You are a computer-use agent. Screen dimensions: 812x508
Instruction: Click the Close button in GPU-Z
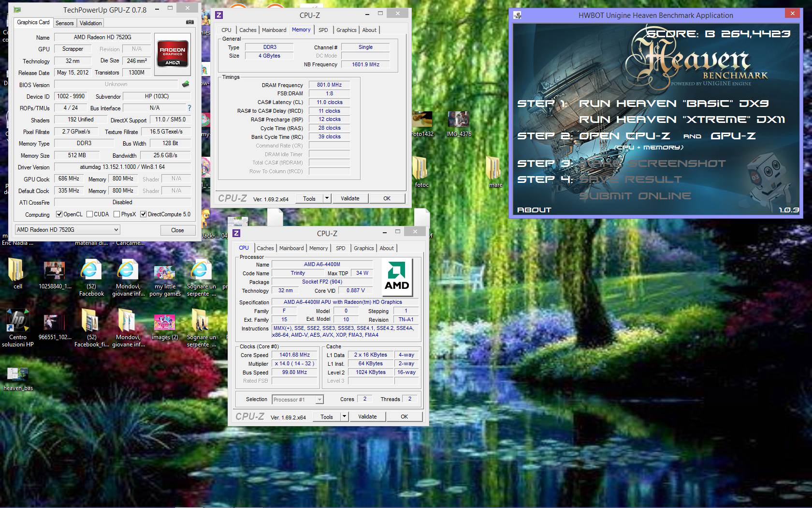coord(177,230)
